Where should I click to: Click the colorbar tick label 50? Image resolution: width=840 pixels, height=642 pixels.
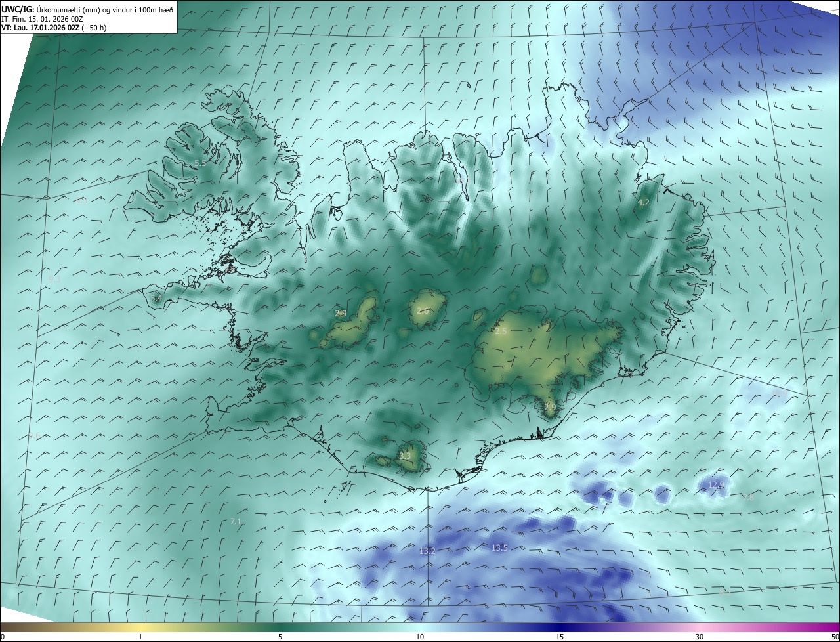[x=835, y=637]
